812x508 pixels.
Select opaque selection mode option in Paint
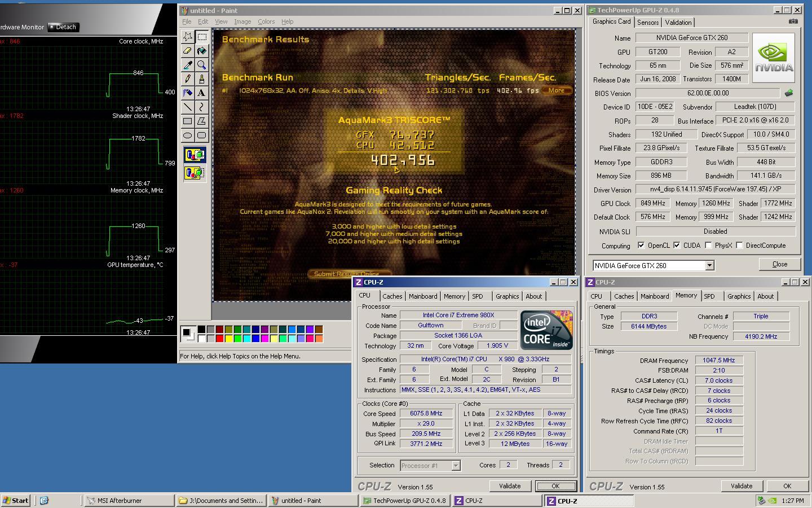point(195,155)
